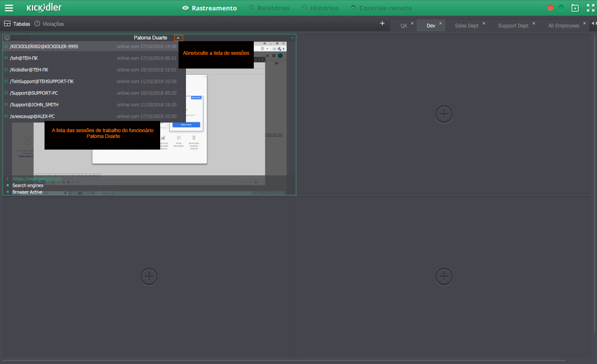Click the monitor icon in Paloma Duarte cell

pyautogui.click(x=7, y=38)
